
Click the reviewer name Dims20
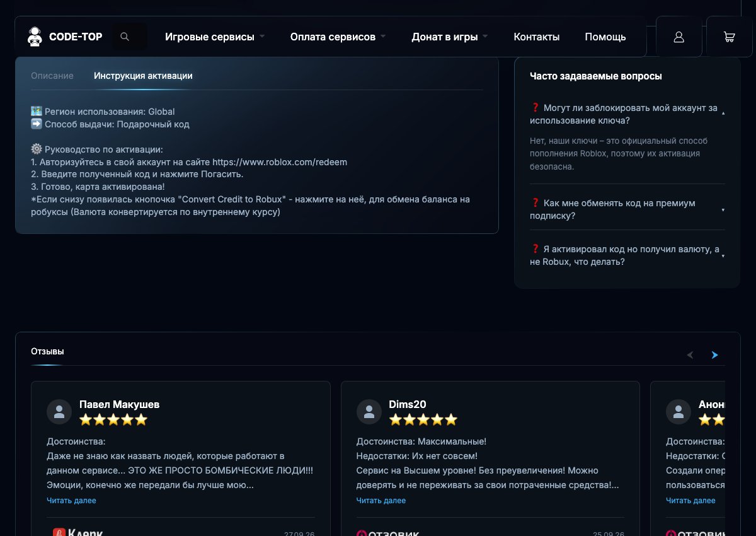408,404
